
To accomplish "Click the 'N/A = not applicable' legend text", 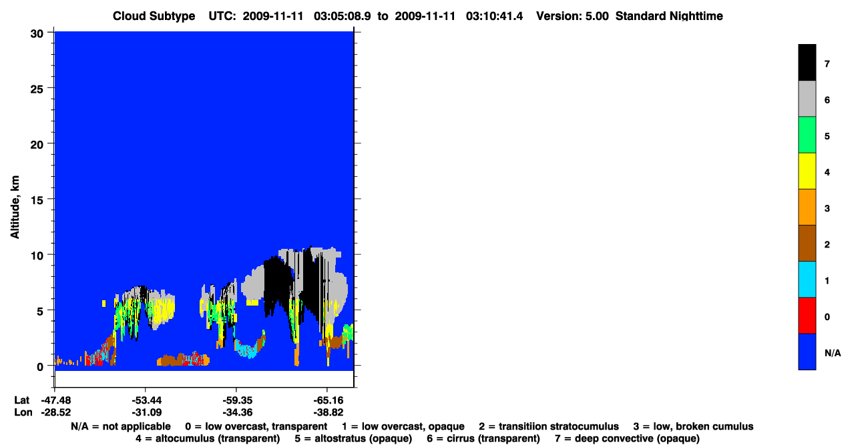I will [120, 426].
